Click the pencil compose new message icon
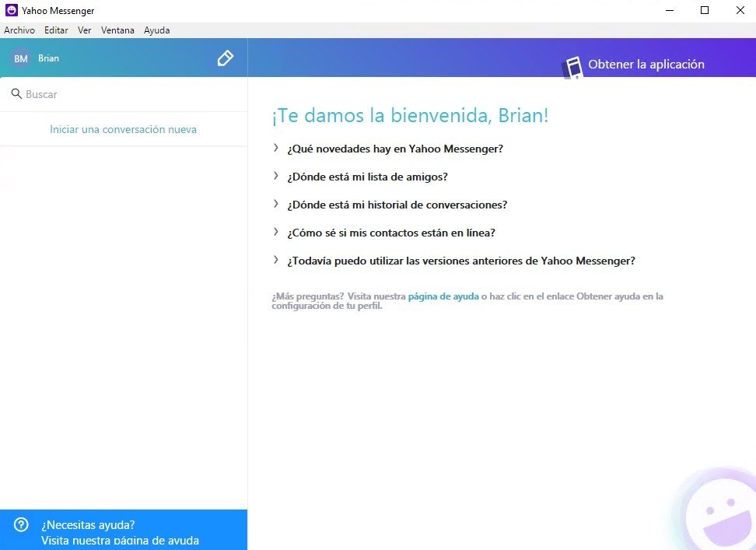 225,58
